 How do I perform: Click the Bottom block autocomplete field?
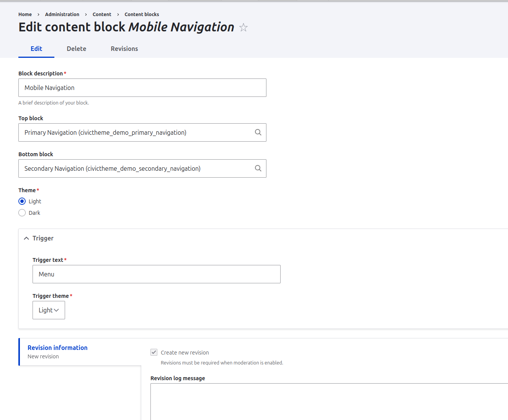point(134,168)
